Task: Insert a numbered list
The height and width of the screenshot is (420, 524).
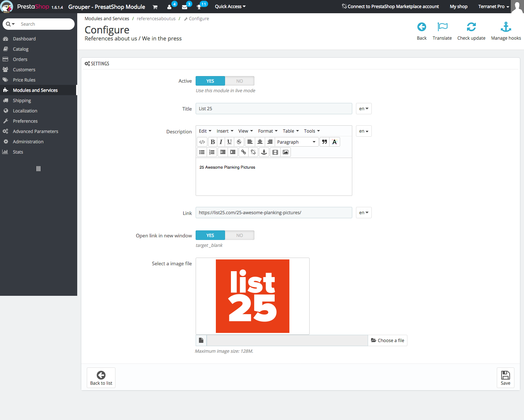Action: point(212,152)
